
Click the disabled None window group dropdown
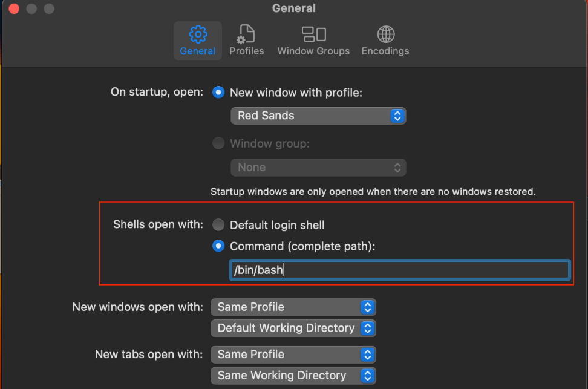[318, 168]
